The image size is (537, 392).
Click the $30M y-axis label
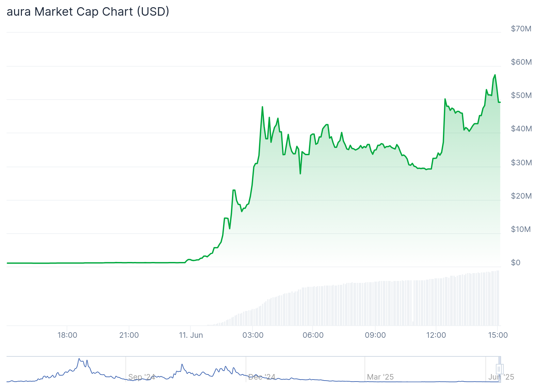(521, 163)
